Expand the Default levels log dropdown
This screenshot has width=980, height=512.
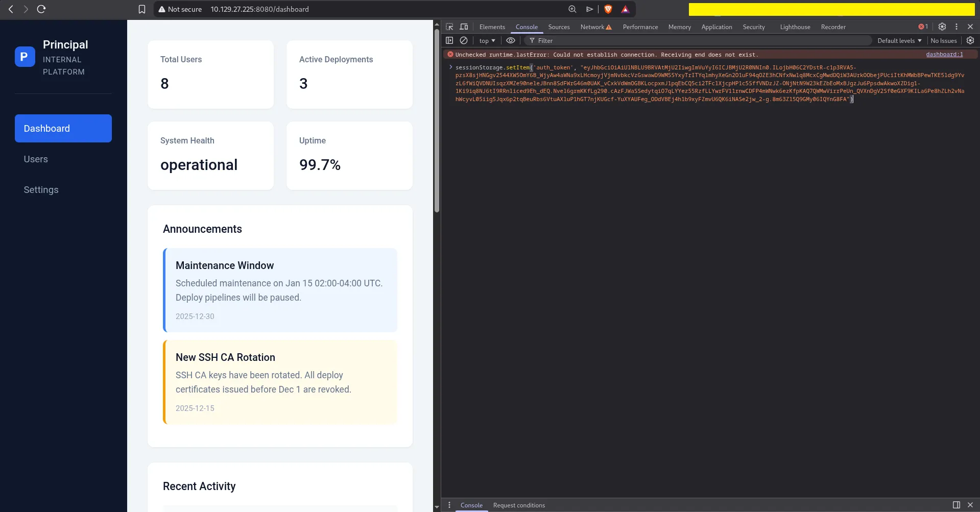[899, 40]
